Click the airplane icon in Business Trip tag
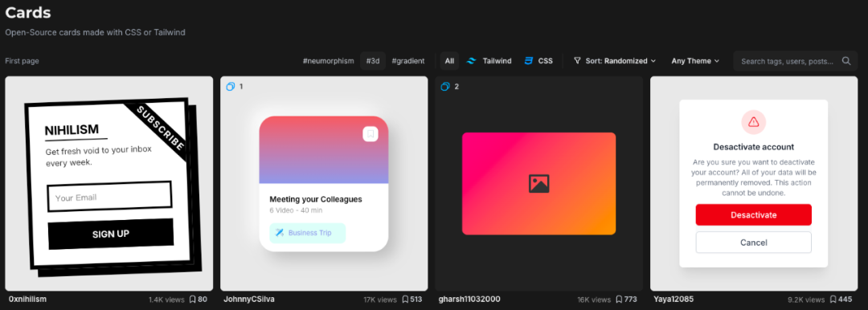 [280, 233]
